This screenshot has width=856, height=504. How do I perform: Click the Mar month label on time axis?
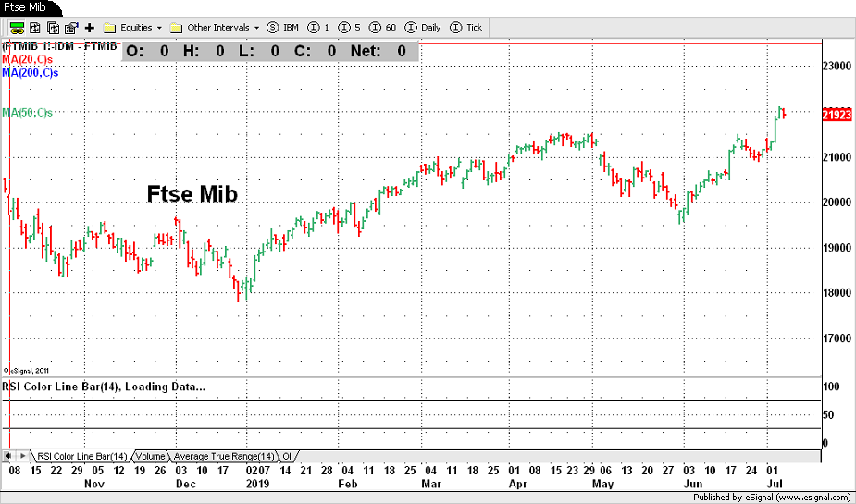pos(431,484)
